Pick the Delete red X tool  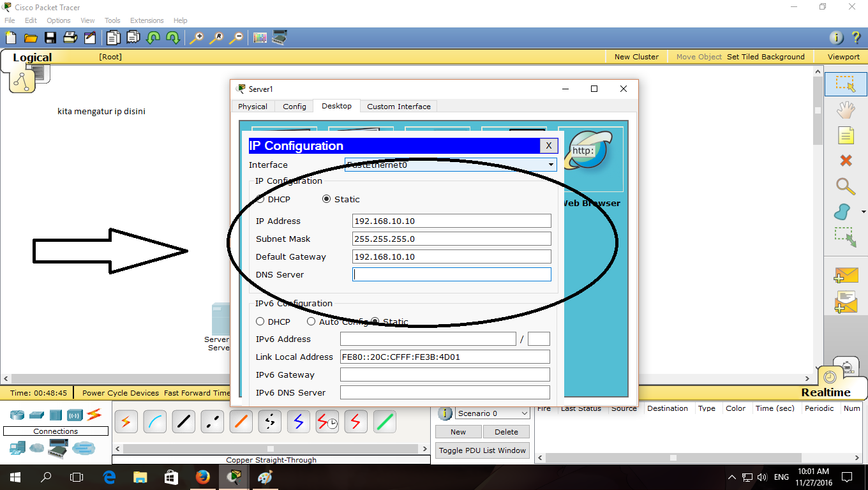click(x=846, y=160)
